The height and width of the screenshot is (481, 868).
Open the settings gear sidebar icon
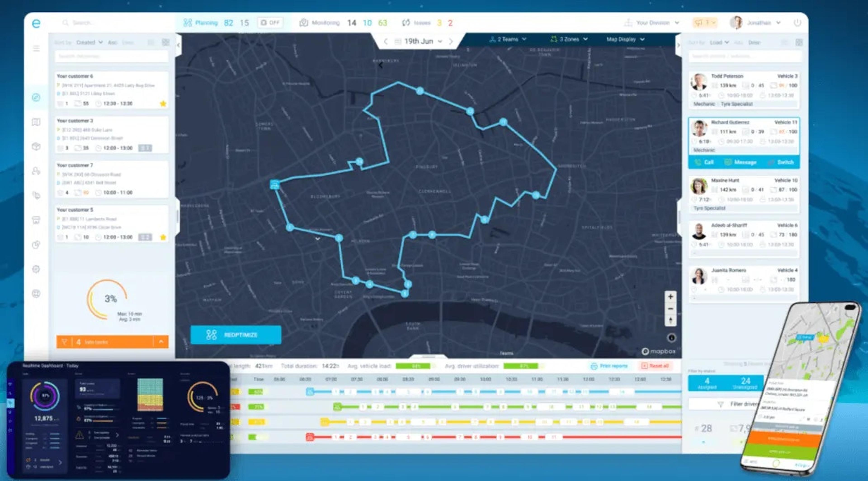[36, 269]
